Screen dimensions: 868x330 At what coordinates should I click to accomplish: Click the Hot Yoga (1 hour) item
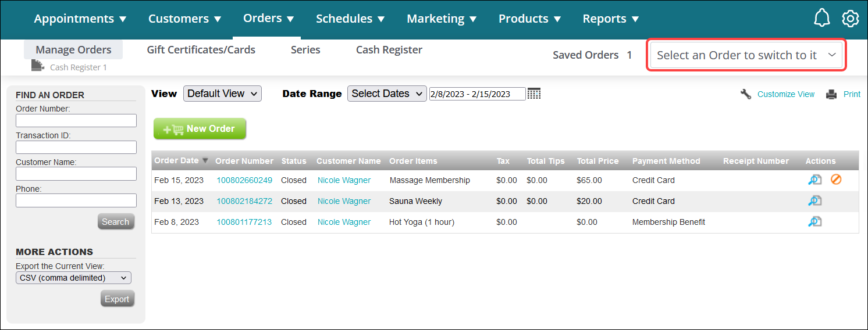[x=422, y=222]
